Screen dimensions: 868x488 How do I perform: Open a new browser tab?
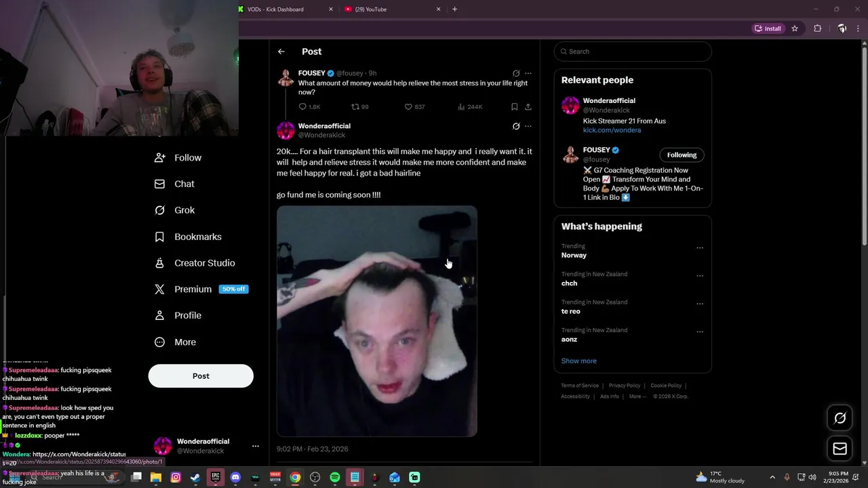[x=454, y=9]
